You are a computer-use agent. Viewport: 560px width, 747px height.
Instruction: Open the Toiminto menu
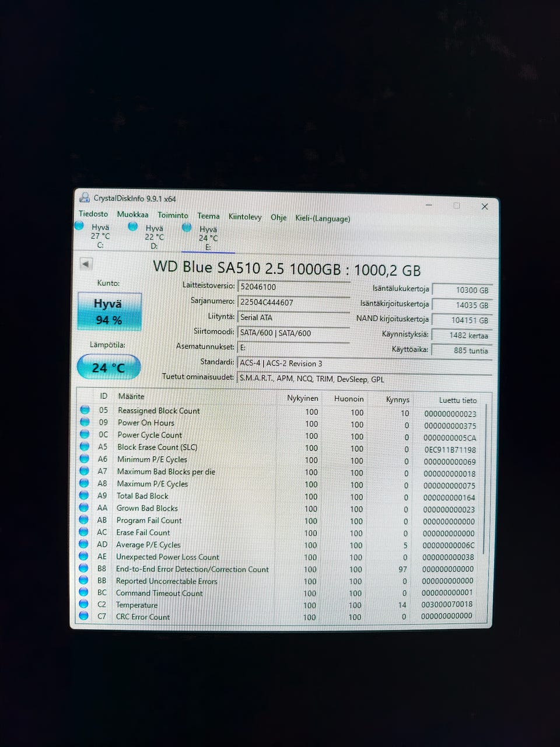[173, 215]
